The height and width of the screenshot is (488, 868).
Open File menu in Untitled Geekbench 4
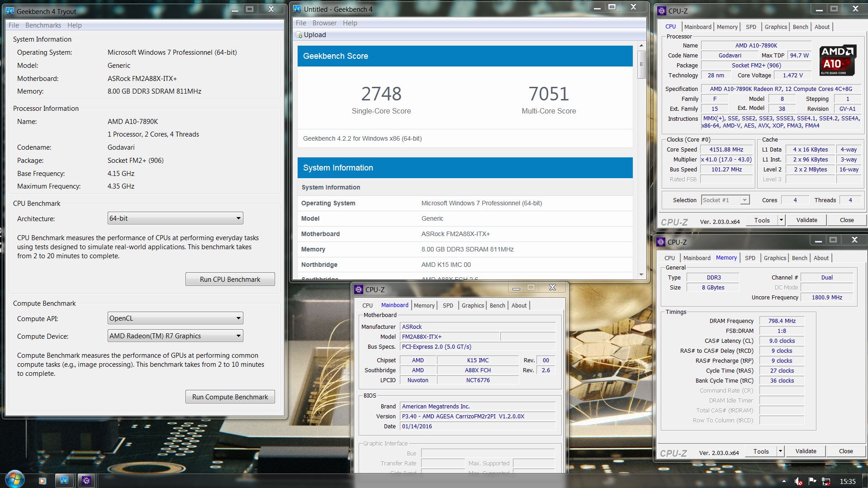coord(301,23)
